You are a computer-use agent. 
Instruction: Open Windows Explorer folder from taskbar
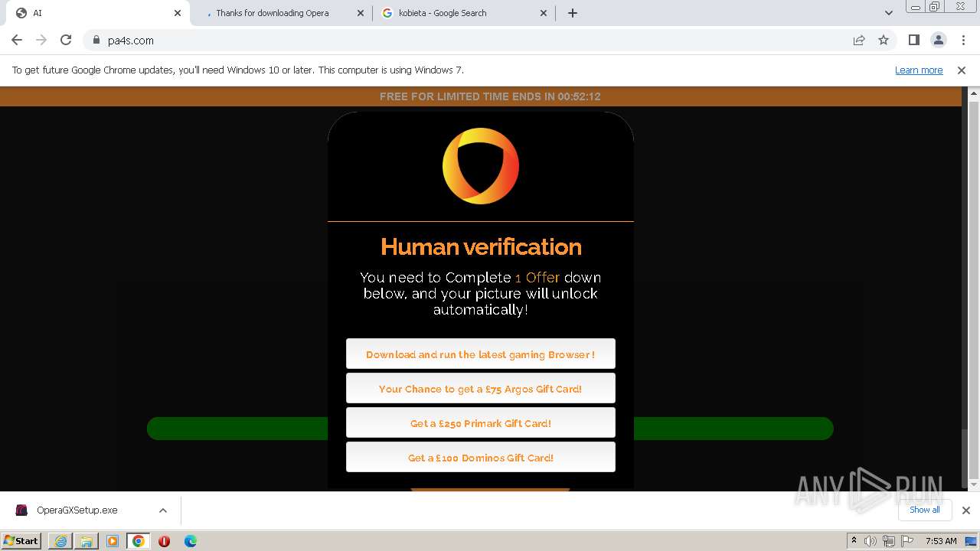coord(87,541)
